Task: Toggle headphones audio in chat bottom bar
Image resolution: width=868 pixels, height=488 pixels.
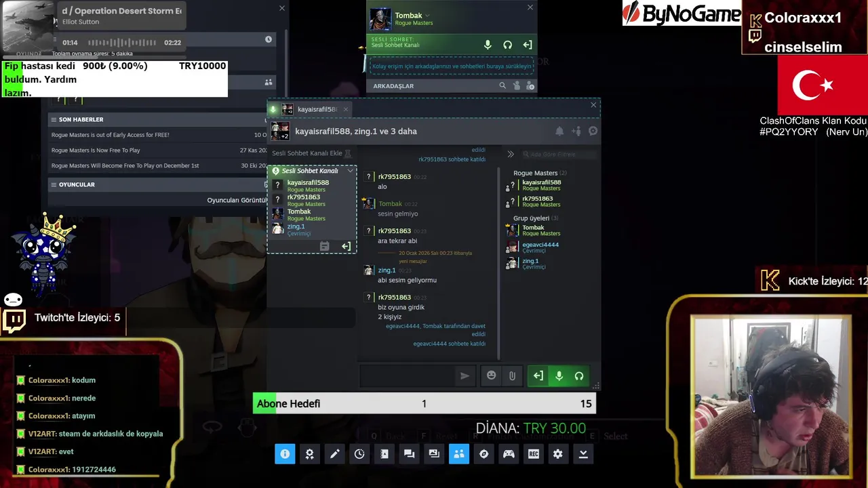Action: [579, 375]
